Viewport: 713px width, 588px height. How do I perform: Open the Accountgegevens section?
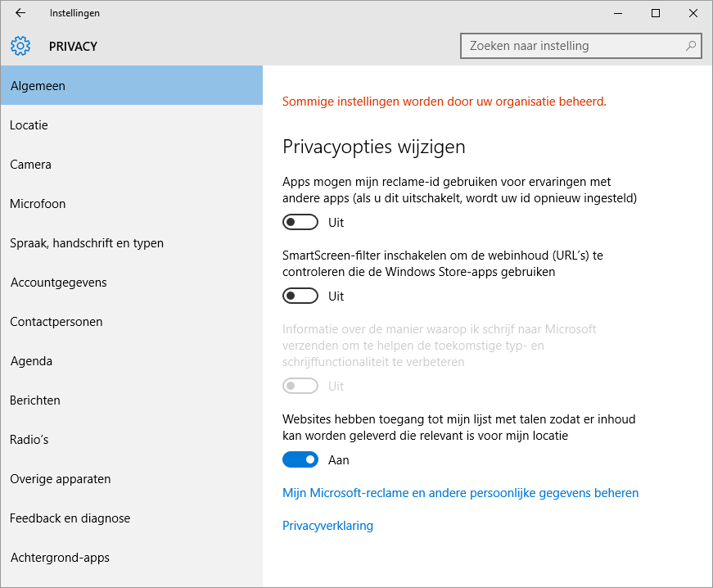[58, 282]
